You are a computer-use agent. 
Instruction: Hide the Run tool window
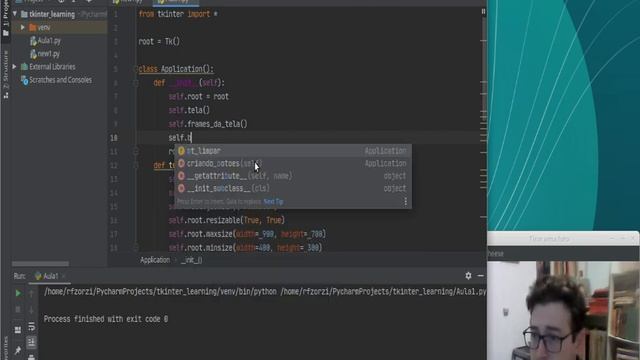click(480, 276)
